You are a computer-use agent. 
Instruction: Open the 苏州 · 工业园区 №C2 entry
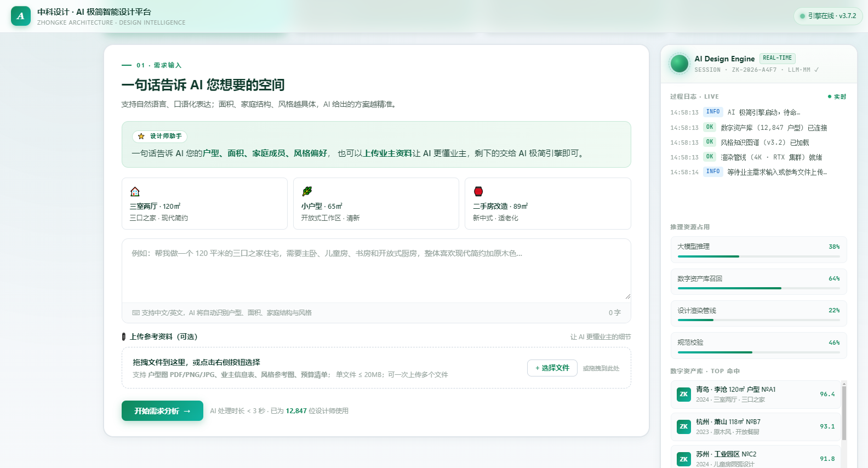pos(756,458)
